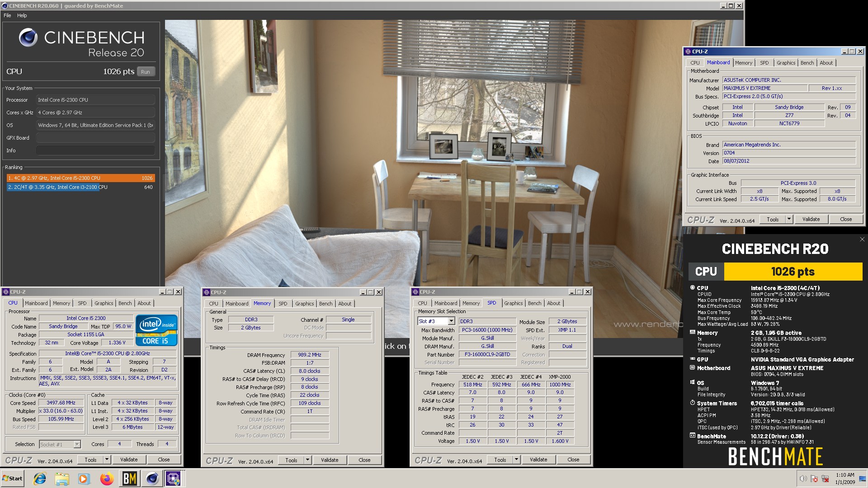Image resolution: width=868 pixels, height=488 pixels.
Task: Open the Help menu in Cinebench
Action: (22, 15)
